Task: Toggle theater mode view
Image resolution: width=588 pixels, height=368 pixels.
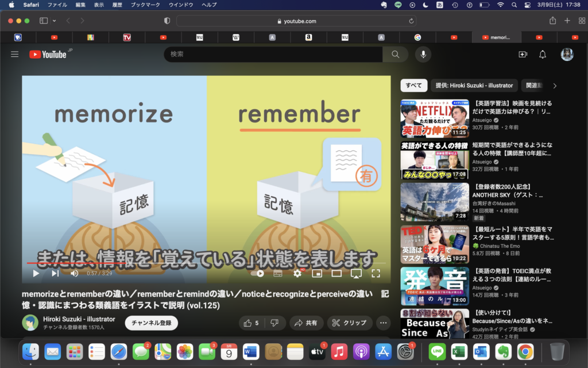Action: pos(336,274)
